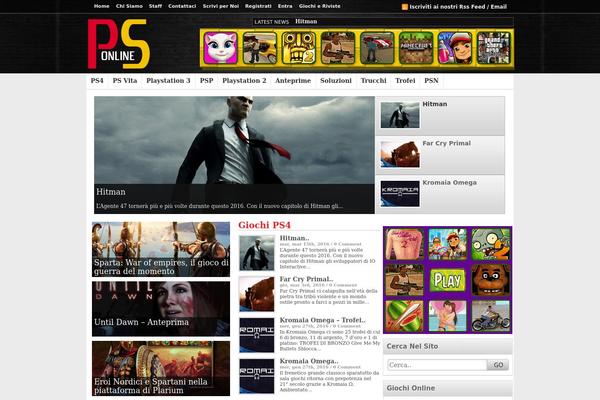Select Kromaia Omega in slider list
The width and height of the screenshot is (600, 400).
coord(440,194)
